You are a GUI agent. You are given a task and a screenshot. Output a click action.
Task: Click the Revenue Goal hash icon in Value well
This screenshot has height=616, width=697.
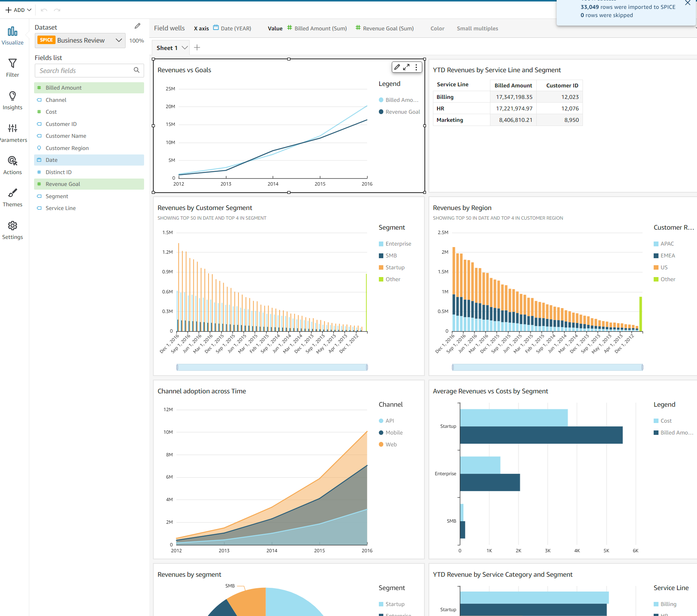tap(358, 27)
